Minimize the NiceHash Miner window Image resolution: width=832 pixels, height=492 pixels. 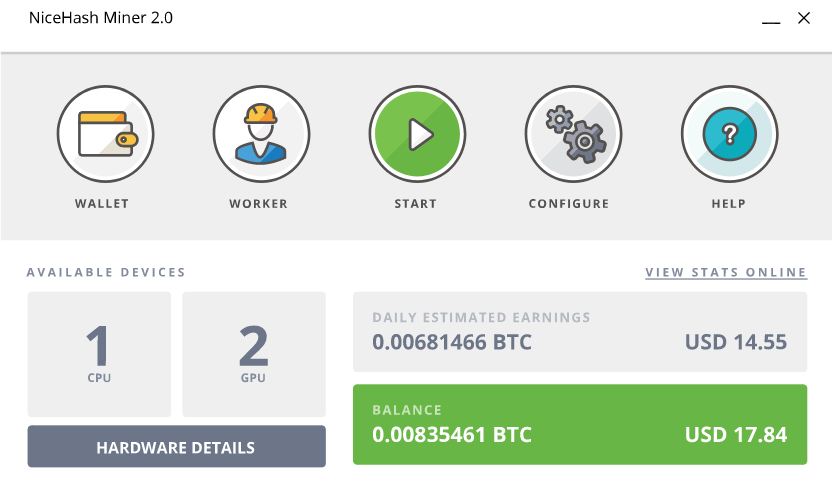[x=771, y=22]
